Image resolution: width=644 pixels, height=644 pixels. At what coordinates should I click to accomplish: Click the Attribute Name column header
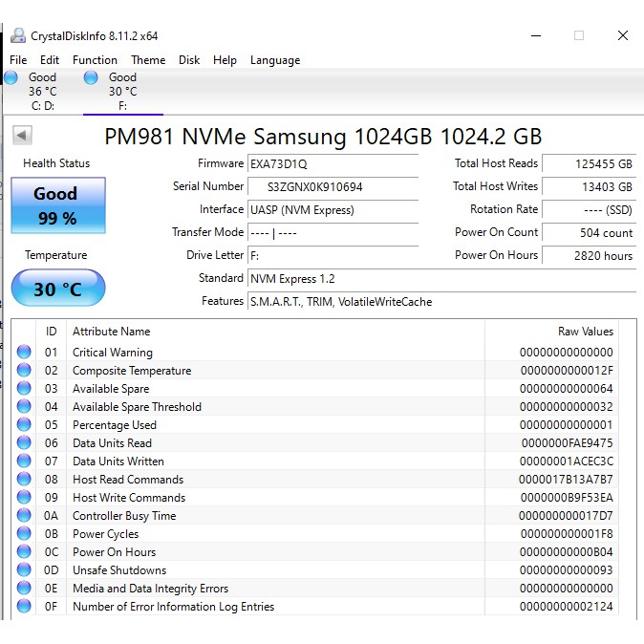(275, 331)
